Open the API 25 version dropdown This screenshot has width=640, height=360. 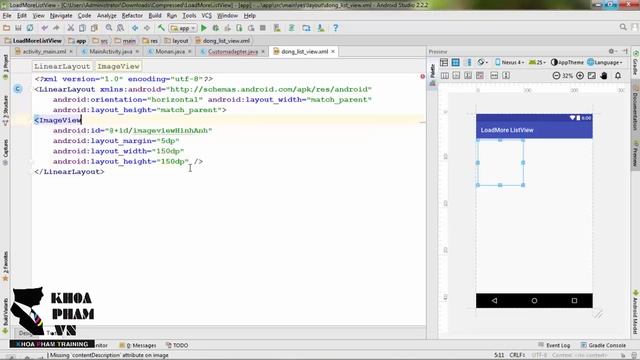[x=537, y=62]
